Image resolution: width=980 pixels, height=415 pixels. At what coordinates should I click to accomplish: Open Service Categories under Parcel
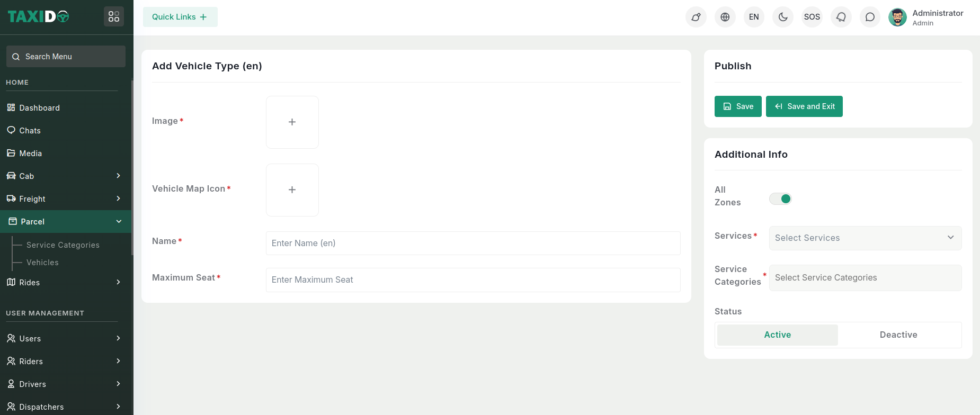click(63, 245)
